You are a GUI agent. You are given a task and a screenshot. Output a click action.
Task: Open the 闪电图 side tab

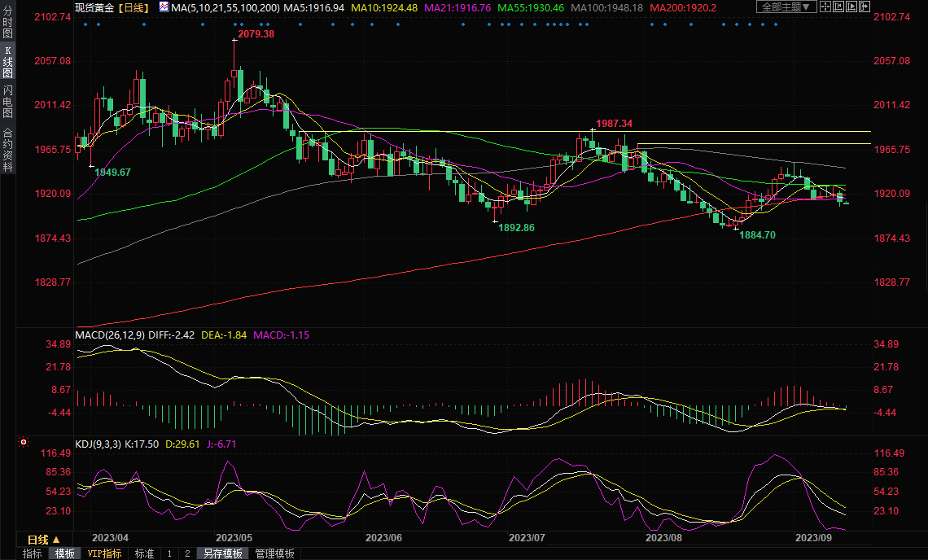click(7, 101)
